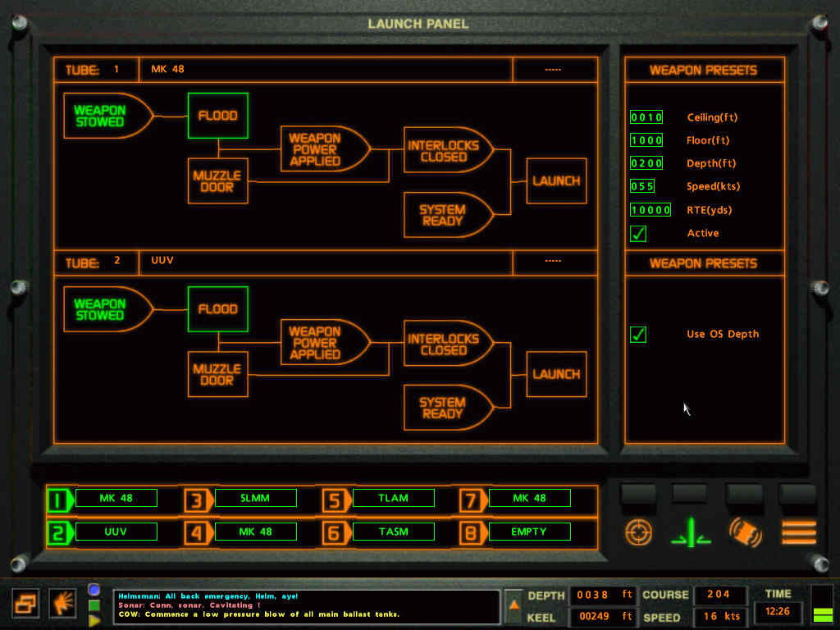Image resolution: width=840 pixels, height=630 pixels.
Task: Click the RTE(yds) value field 10000
Action: [651, 210]
